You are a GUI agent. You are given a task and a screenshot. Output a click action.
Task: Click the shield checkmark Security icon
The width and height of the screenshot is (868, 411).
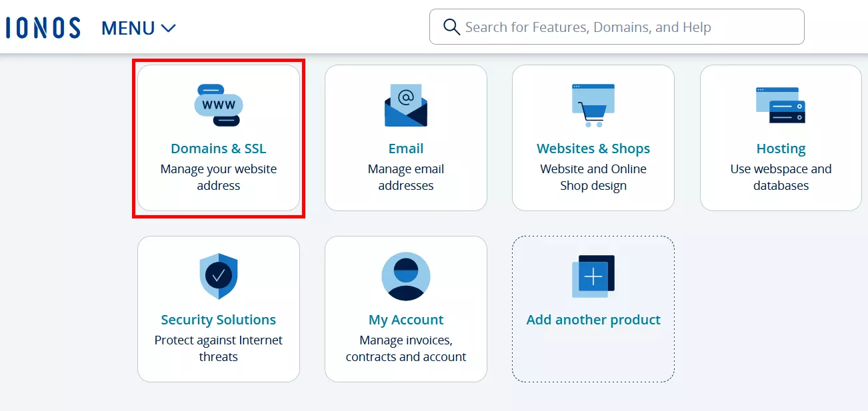click(x=219, y=276)
